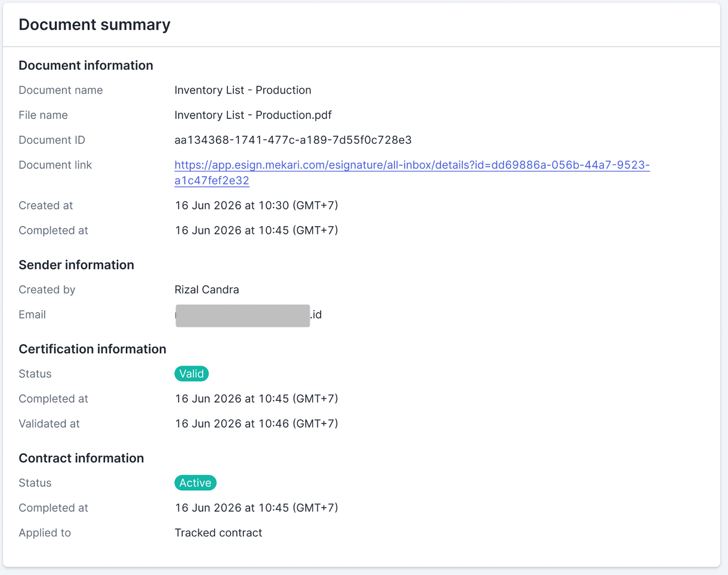728x575 pixels.
Task: Click the Applied to label
Action: (45, 533)
